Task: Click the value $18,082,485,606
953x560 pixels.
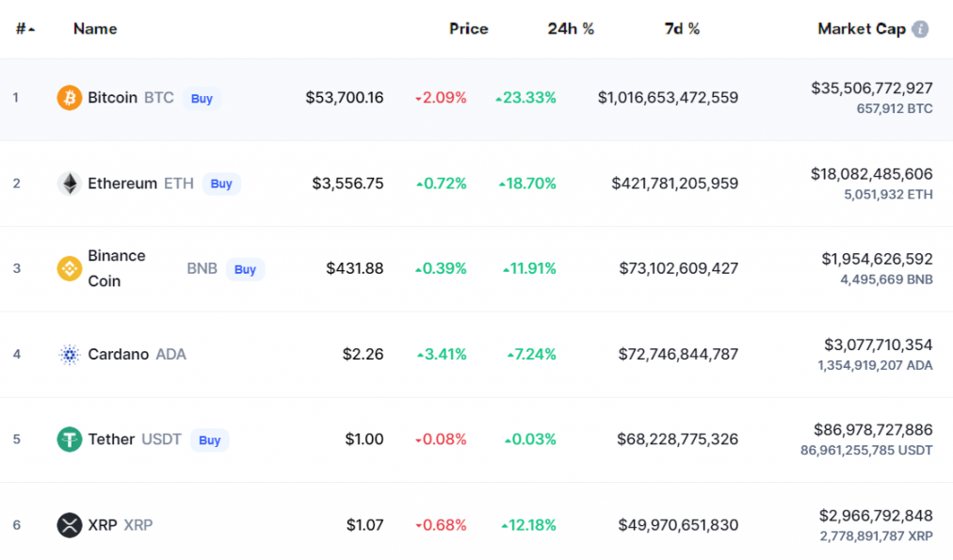Action: point(872,174)
